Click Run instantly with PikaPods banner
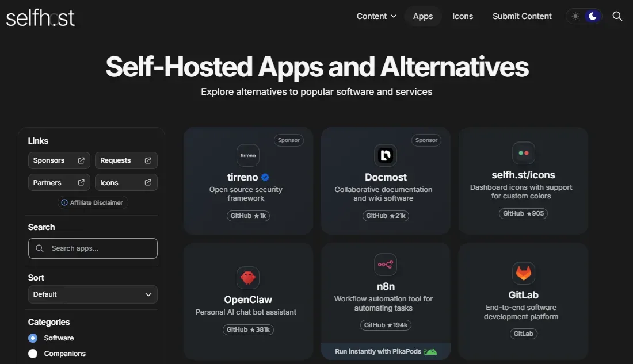The image size is (633, 364). [386, 351]
